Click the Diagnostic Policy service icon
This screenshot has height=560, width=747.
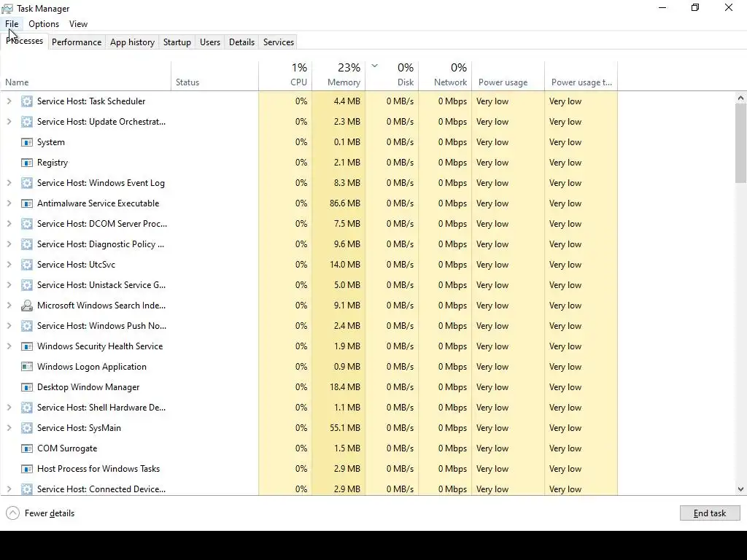click(x=27, y=244)
